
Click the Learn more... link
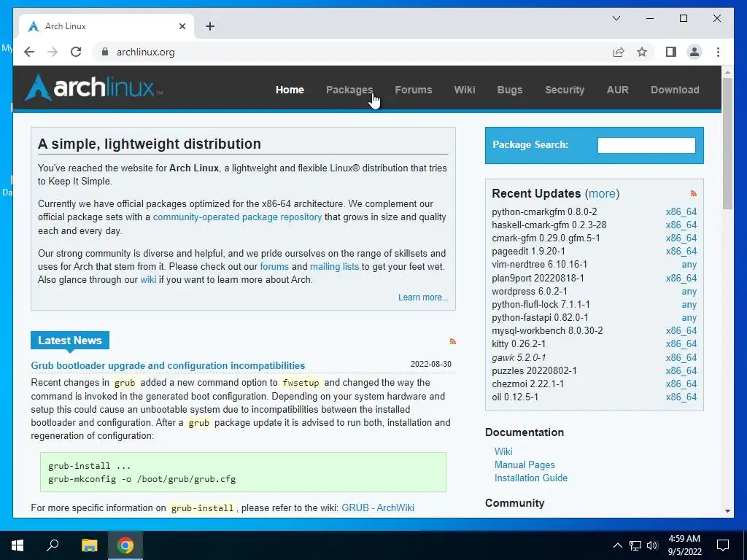423,297
